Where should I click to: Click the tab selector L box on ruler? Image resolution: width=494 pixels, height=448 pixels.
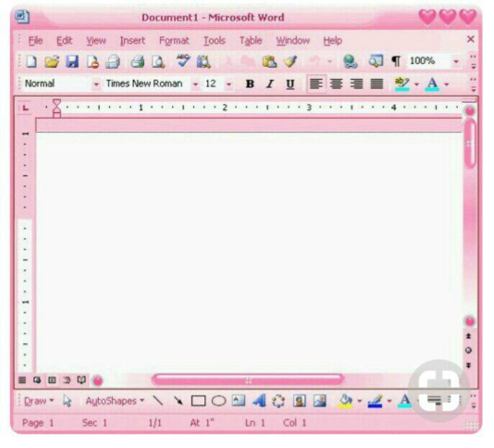point(25,108)
